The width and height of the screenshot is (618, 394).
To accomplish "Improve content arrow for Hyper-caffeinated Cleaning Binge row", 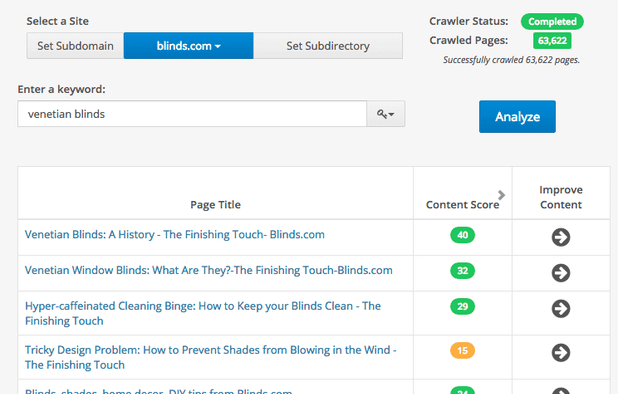I will point(560,309).
